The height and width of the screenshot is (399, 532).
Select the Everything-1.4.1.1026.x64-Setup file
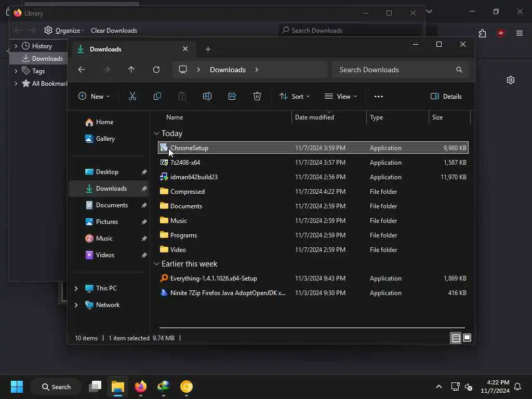(x=313, y=278)
